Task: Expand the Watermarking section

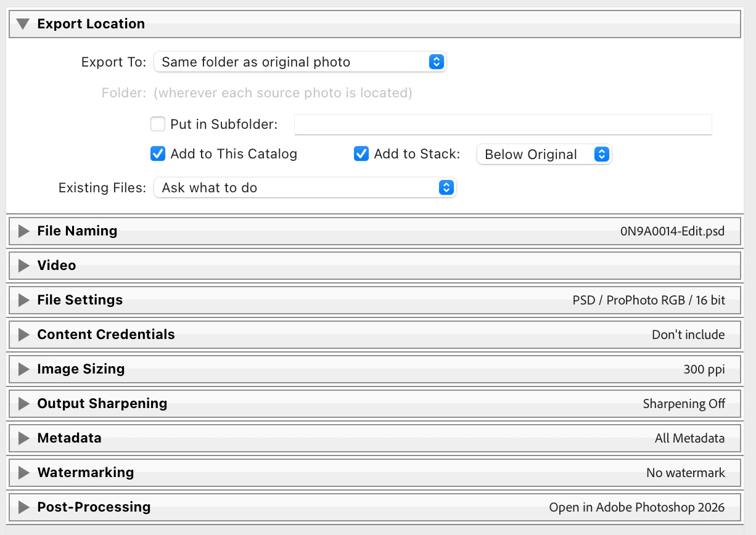Action: (24, 473)
